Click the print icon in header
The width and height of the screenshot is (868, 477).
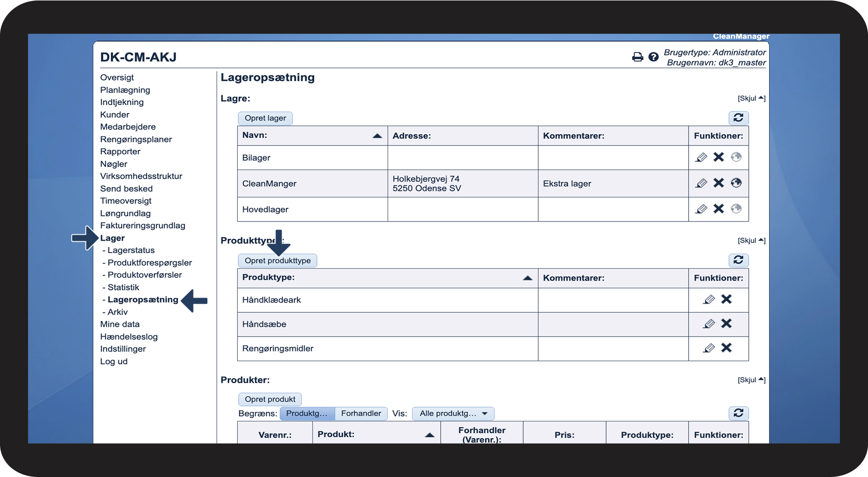click(637, 57)
